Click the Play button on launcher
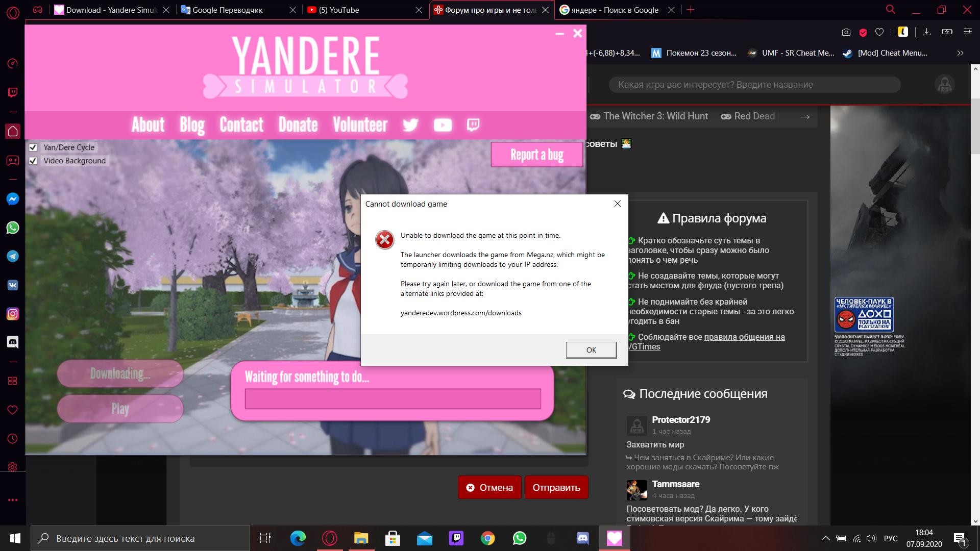The height and width of the screenshot is (551, 980). [120, 409]
